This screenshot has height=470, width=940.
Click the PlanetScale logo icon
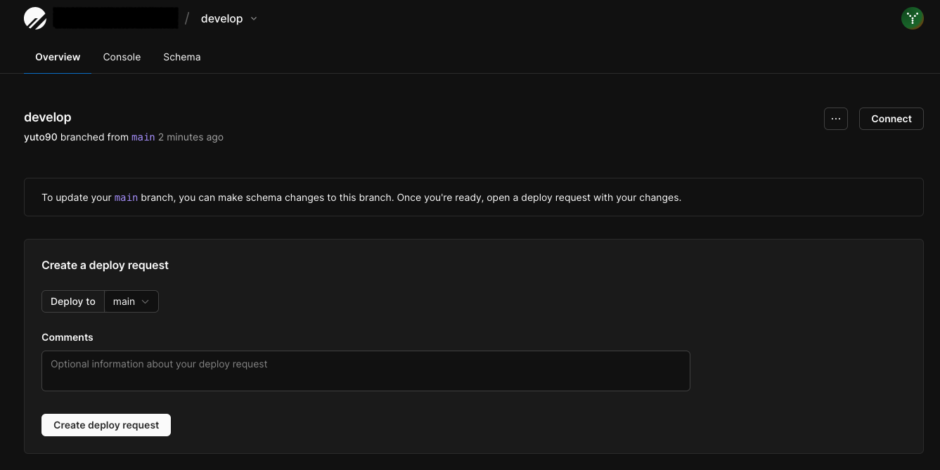35,18
